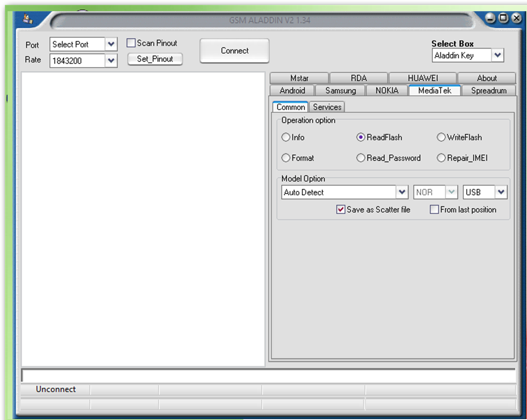Open the Services sub-tab

[327, 107]
